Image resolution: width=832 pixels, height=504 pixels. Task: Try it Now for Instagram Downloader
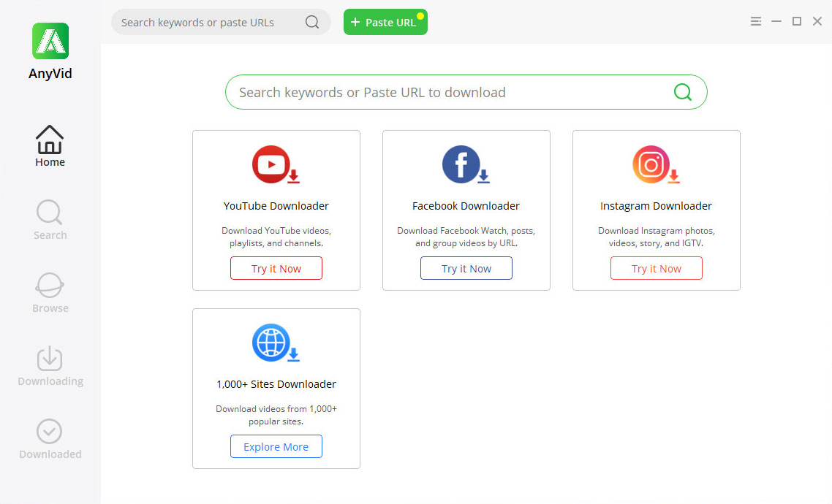pos(657,268)
